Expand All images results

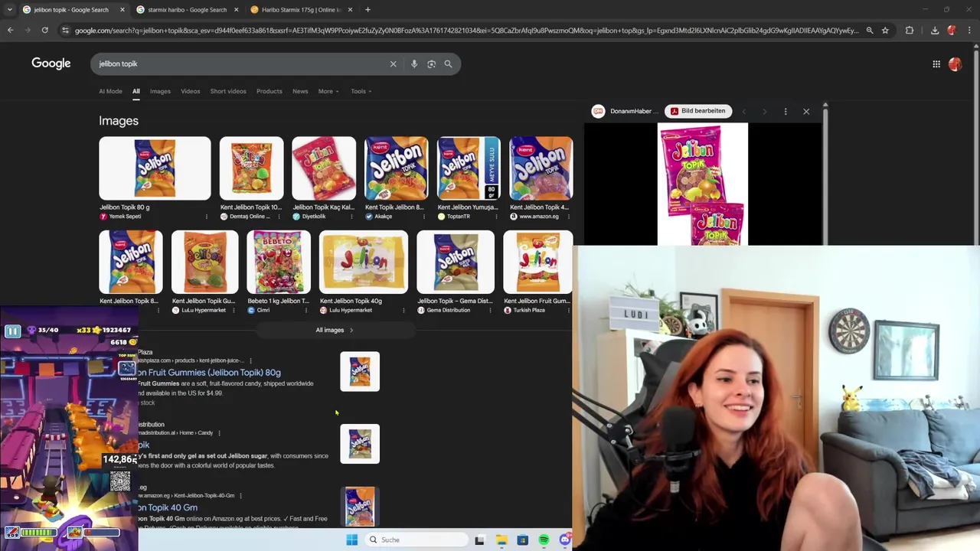pyautogui.click(x=335, y=331)
